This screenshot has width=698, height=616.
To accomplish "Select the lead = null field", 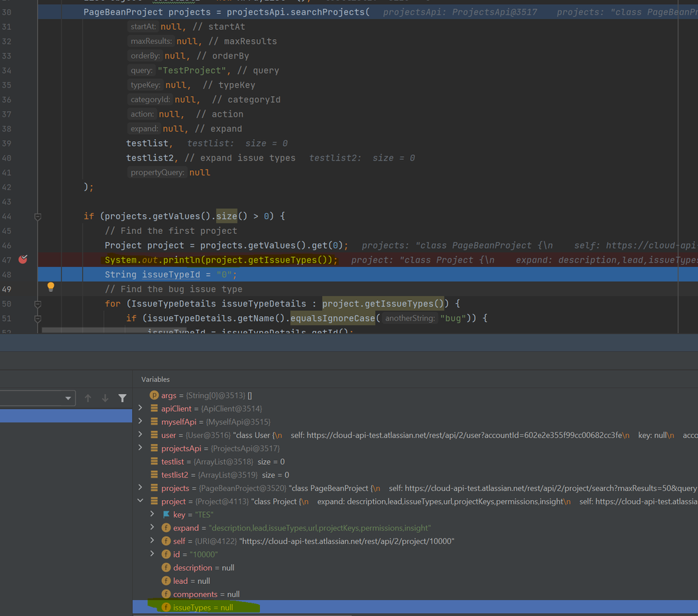I will [x=415, y=581].
